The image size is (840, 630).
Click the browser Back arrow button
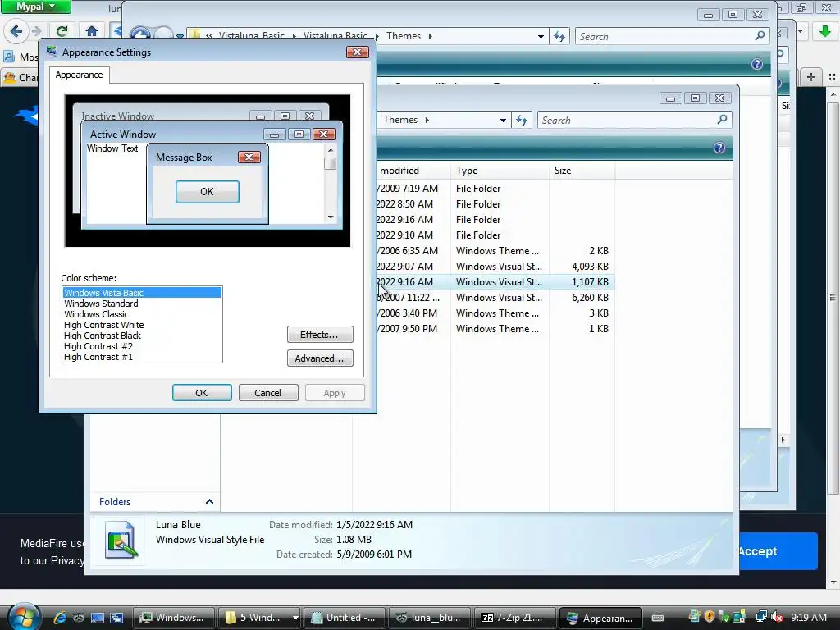16,31
